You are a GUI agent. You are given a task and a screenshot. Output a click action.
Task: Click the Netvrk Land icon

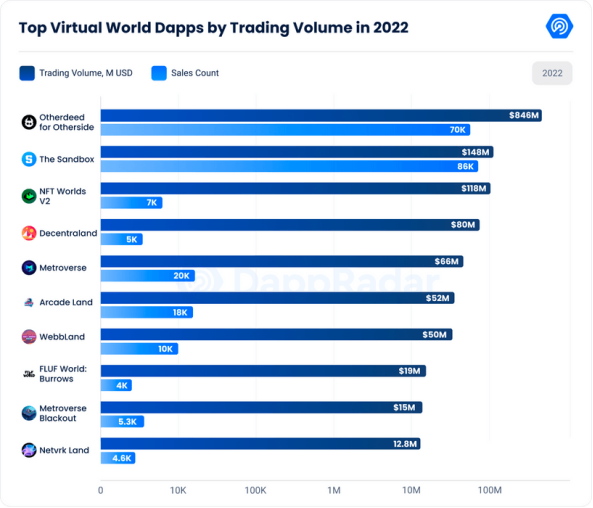pyautogui.click(x=29, y=450)
